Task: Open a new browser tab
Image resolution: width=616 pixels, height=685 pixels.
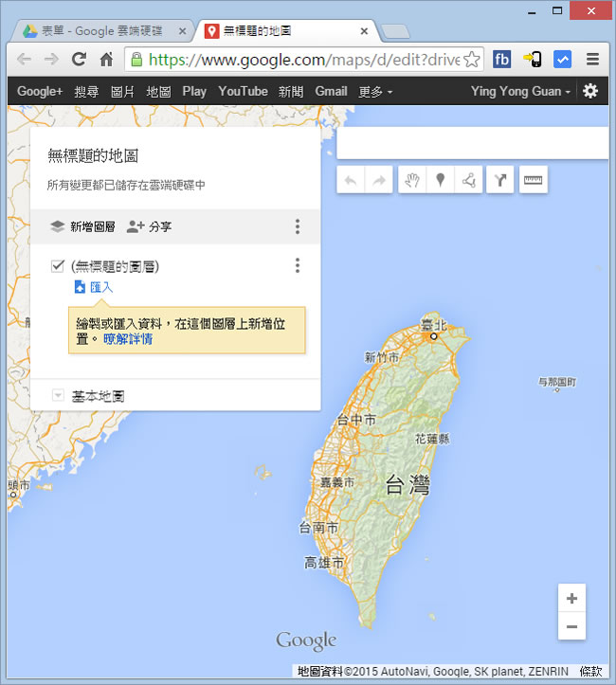Action: 395,31
